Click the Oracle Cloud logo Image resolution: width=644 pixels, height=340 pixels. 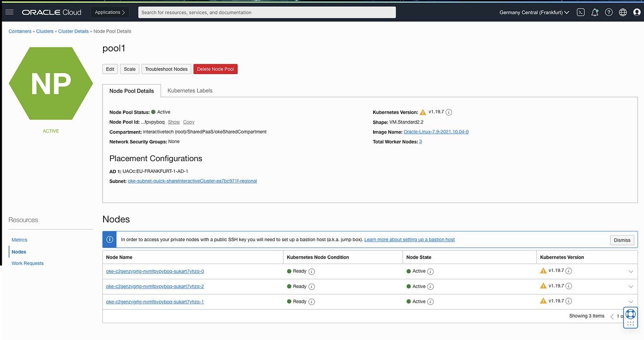coord(52,12)
